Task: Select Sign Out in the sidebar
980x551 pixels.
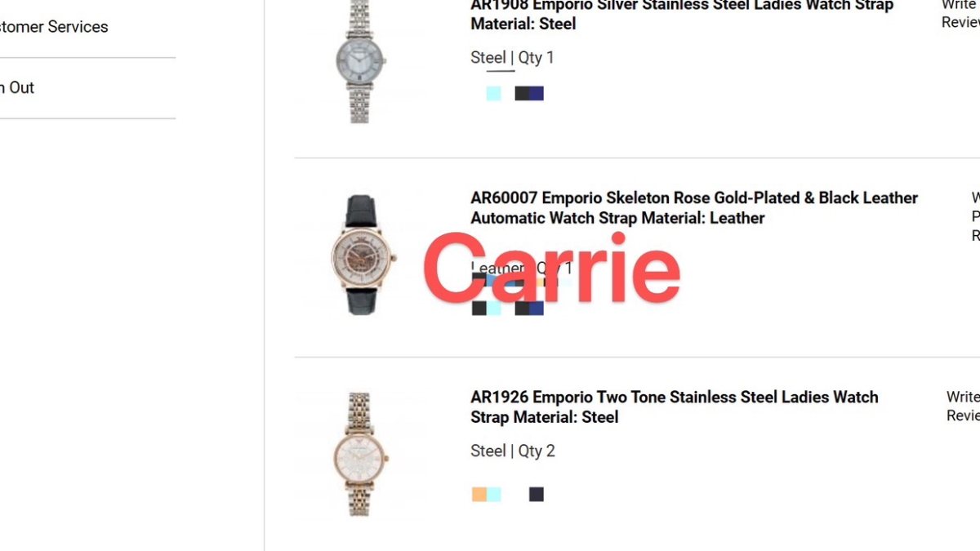Action: [17, 88]
